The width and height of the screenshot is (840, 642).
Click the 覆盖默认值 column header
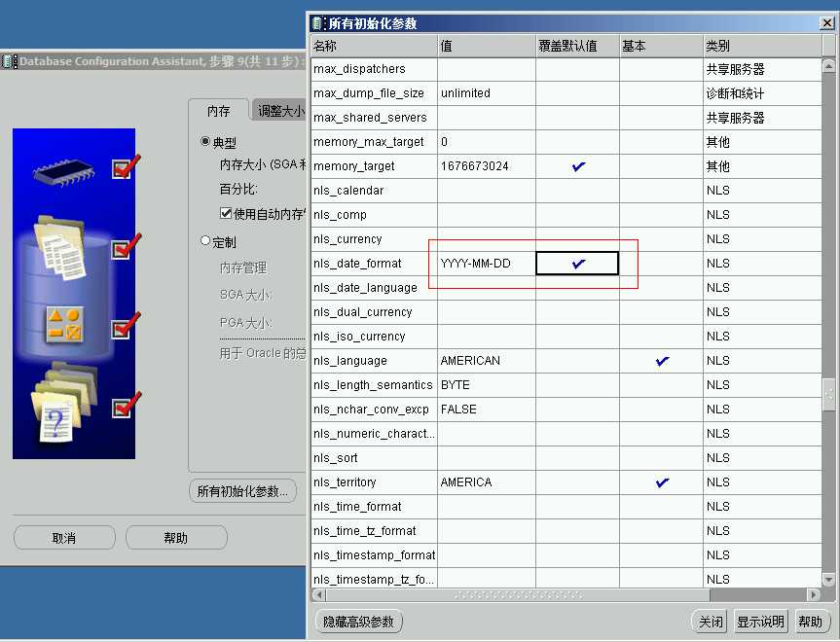[x=577, y=46]
